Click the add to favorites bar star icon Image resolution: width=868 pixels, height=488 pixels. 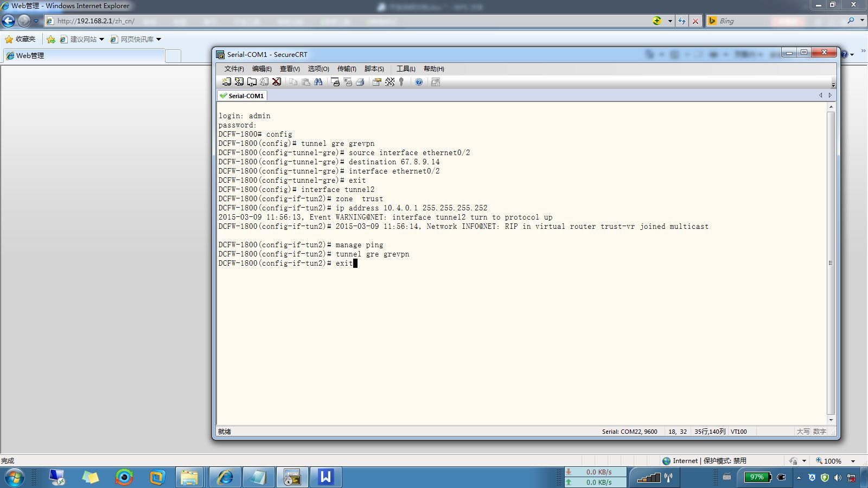coord(51,39)
